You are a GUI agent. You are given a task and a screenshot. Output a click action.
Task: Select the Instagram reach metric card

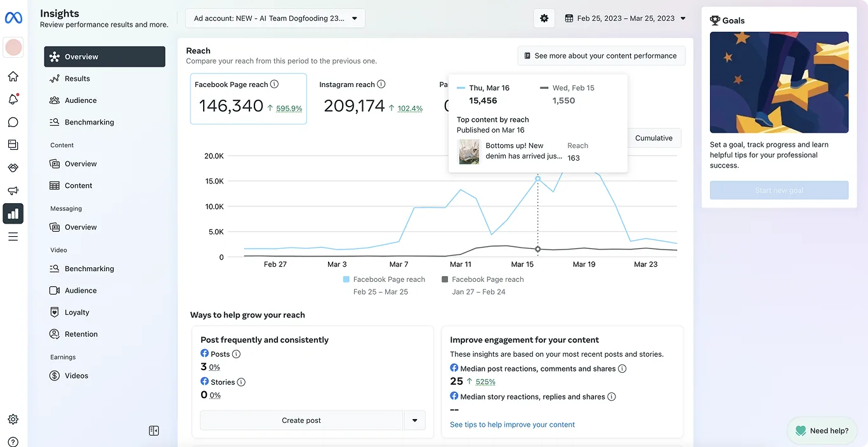371,98
